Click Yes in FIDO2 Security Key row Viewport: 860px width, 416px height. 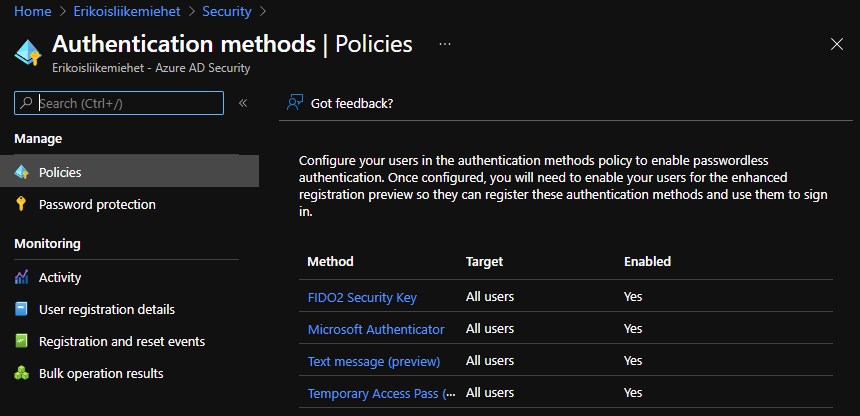pos(633,297)
